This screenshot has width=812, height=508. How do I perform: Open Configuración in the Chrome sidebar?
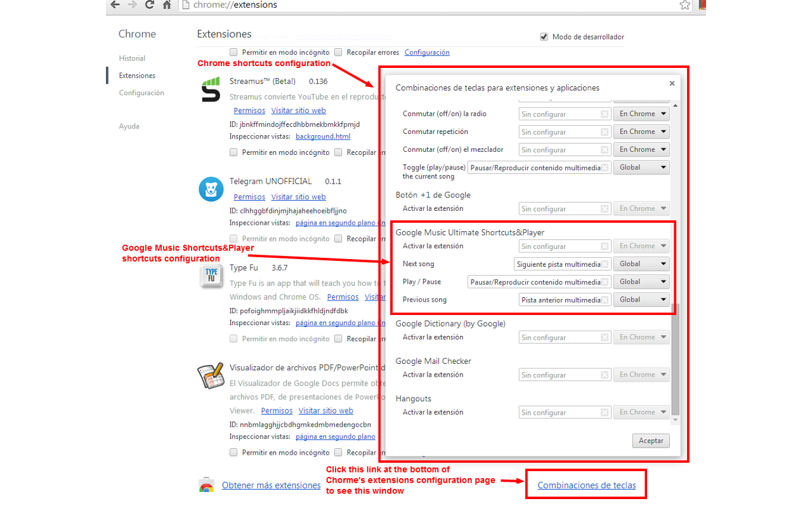(x=141, y=93)
